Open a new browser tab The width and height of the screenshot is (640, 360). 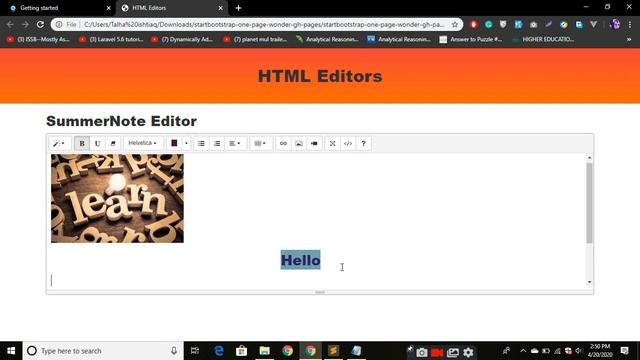238,8
